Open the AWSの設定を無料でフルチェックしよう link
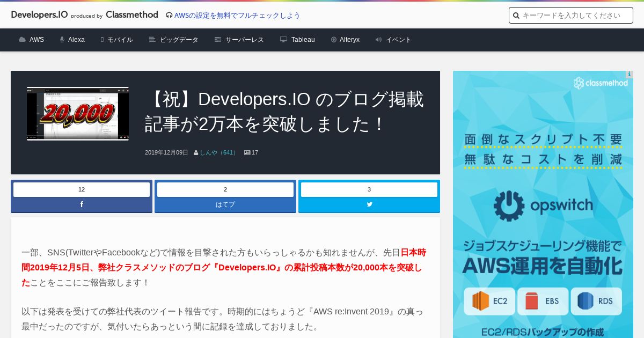The height and width of the screenshot is (338, 644). click(237, 16)
